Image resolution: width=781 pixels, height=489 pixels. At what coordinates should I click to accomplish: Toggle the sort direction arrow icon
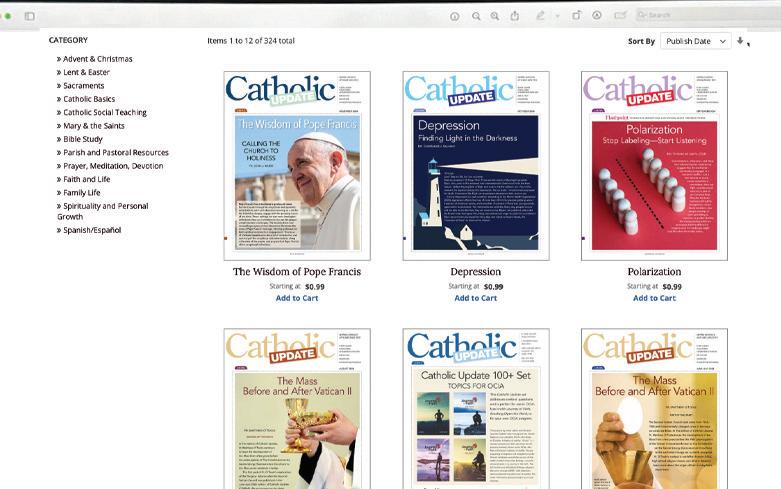[740, 41]
